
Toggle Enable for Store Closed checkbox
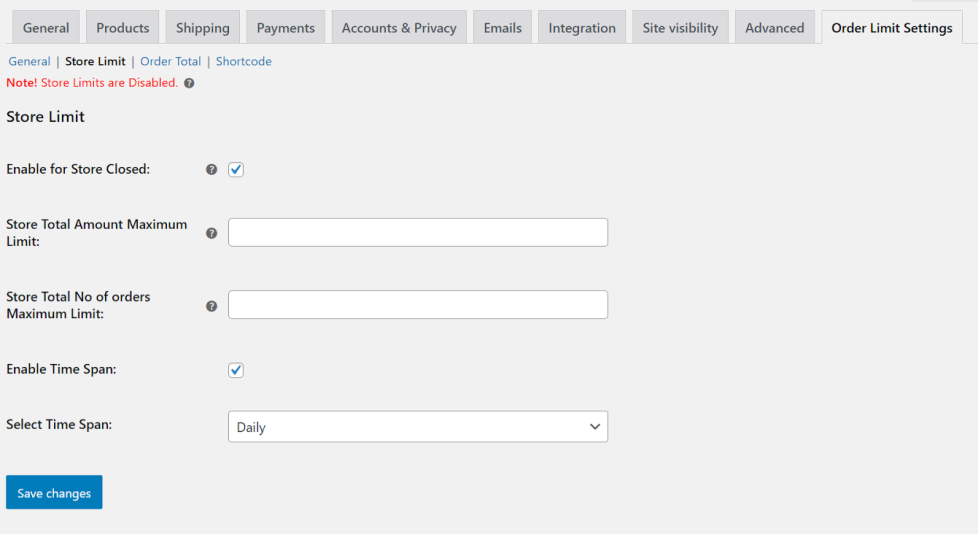tap(236, 170)
